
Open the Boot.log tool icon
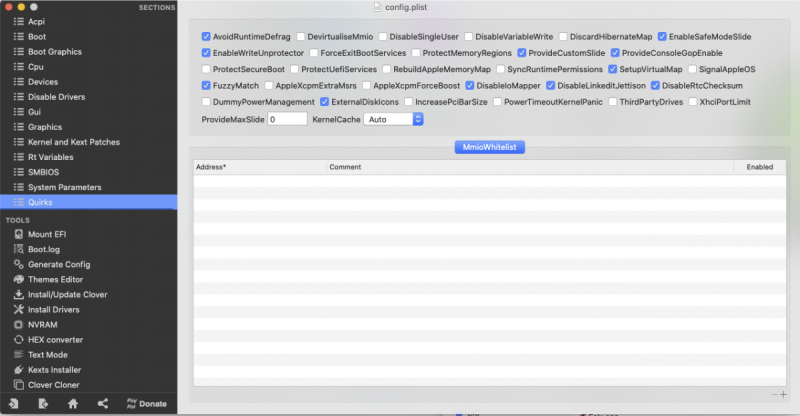click(x=19, y=249)
